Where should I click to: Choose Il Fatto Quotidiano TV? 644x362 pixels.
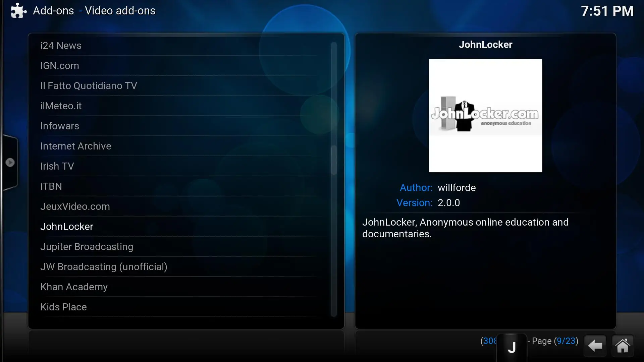click(178, 86)
